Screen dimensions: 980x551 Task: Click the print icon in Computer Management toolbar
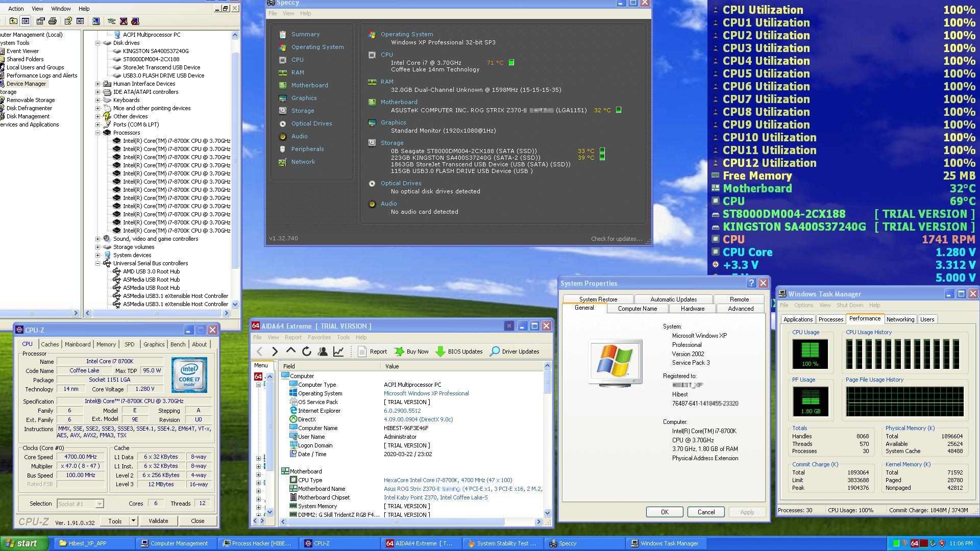coord(53,21)
